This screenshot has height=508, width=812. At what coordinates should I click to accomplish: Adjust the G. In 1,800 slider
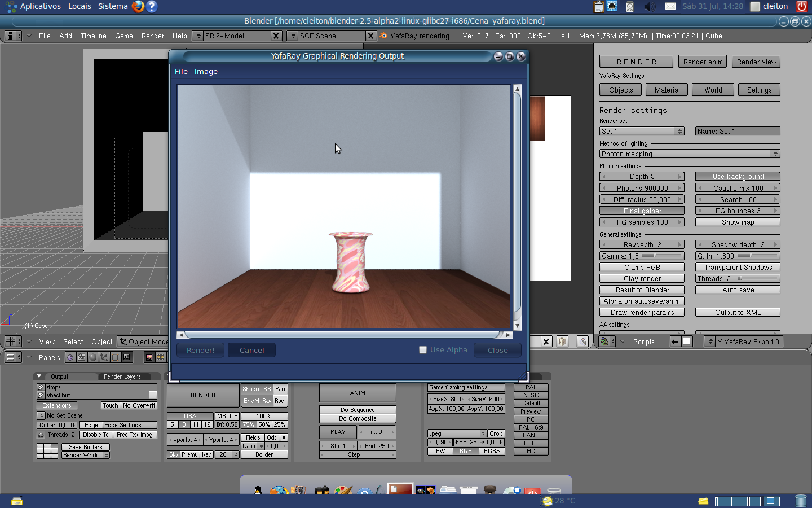738,256
